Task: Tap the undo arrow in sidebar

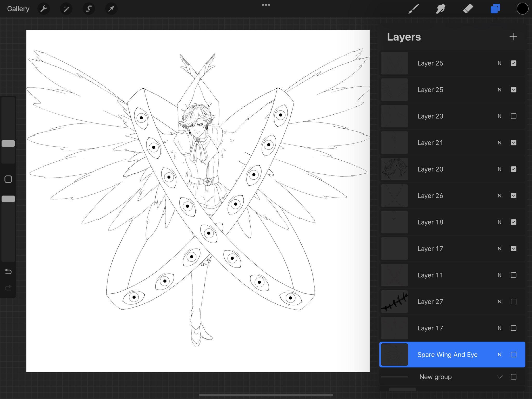Action: pos(8,271)
